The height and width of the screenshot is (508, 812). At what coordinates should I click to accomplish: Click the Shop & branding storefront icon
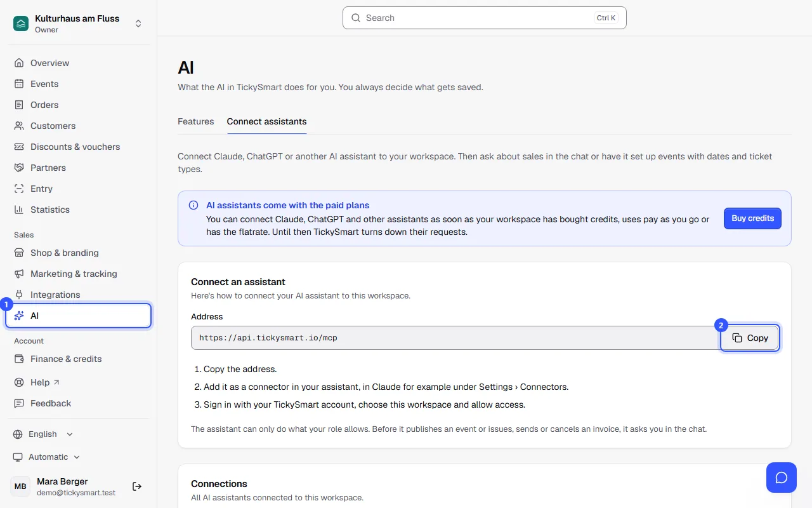click(19, 253)
